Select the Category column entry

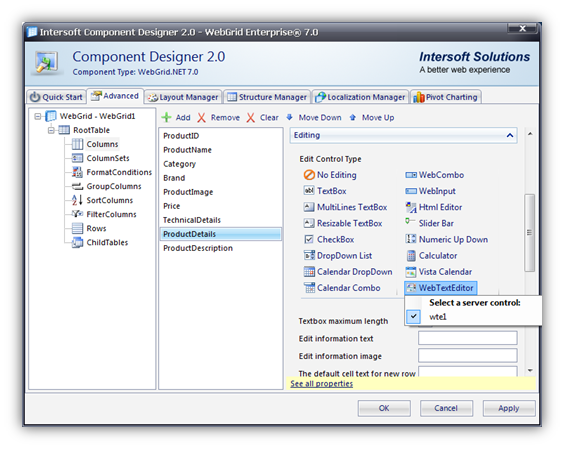(220, 164)
